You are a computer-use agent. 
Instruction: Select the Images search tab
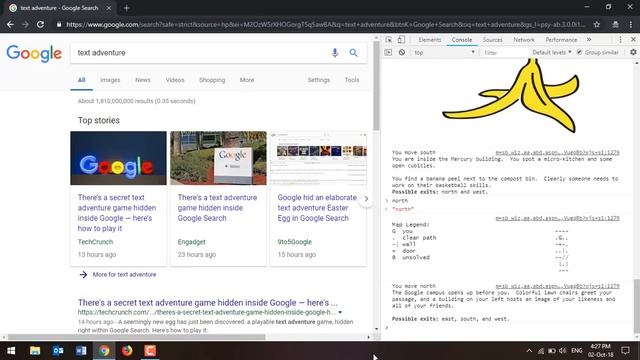tap(110, 80)
